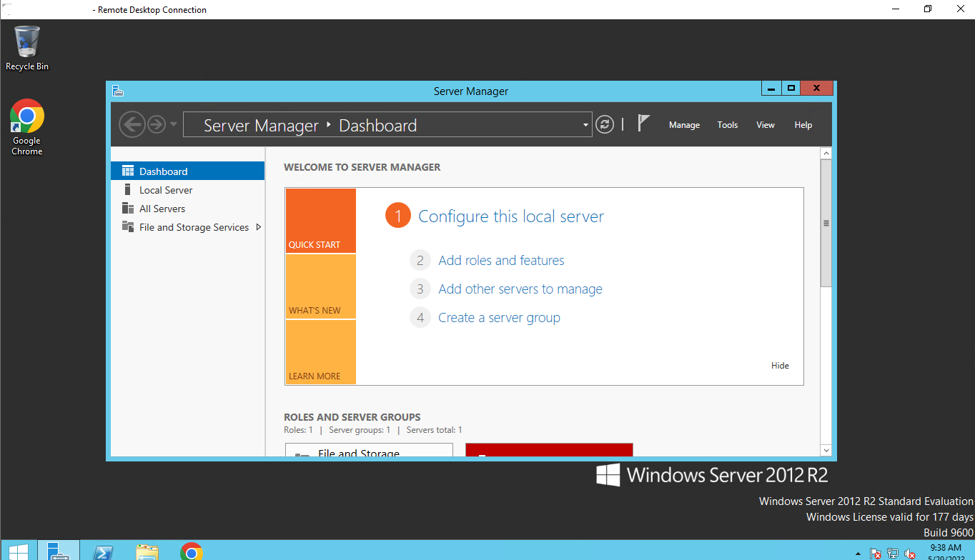Open the File and Storage role tile
The image size is (975, 560).
click(369, 450)
